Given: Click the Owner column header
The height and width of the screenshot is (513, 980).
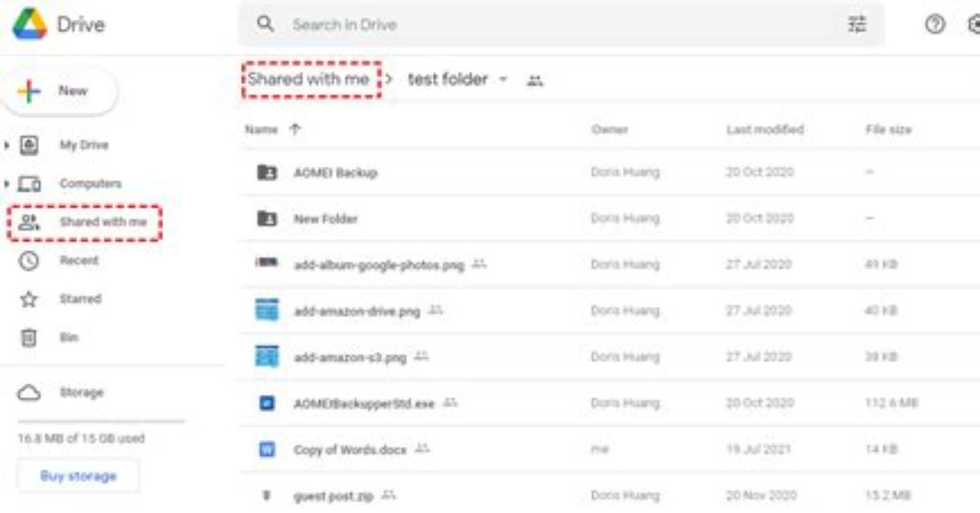Looking at the screenshot, I should (609, 129).
